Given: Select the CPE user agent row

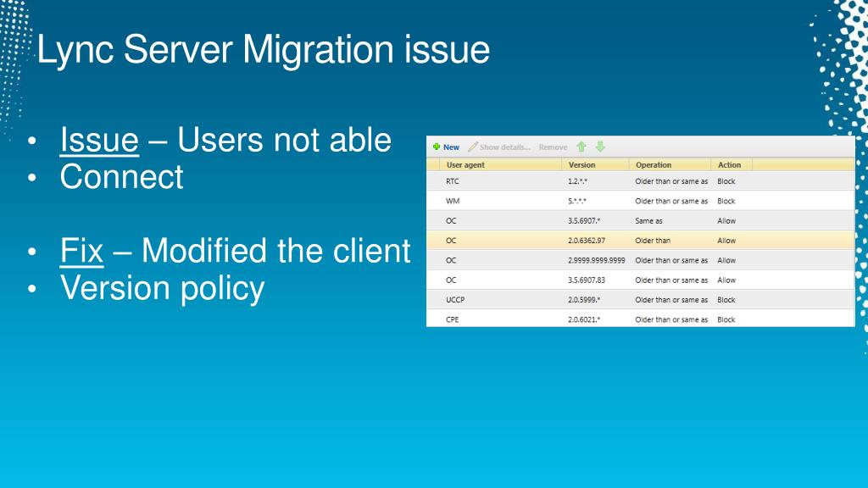Looking at the screenshot, I should pos(641,319).
